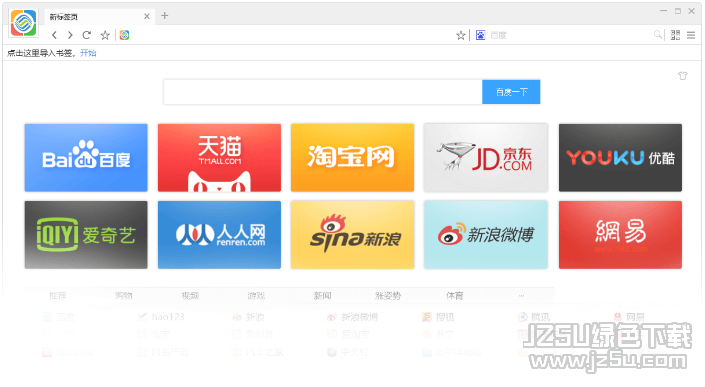The height and width of the screenshot is (387, 705).
Task: Switch to the 涨姿势 category tab
Action: click(x=388, y=296)
